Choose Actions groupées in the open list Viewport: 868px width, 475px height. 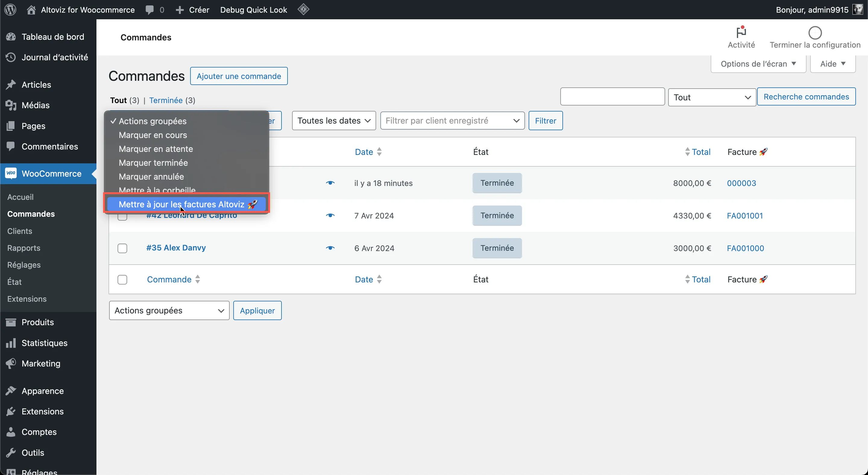point(186,121)
